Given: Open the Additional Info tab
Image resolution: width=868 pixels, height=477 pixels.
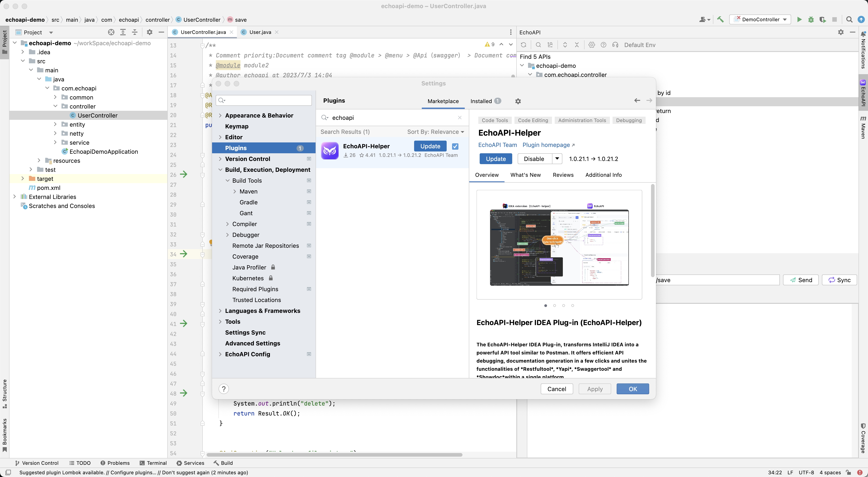Looking at the screenshot, I should (x=603, y=175).
